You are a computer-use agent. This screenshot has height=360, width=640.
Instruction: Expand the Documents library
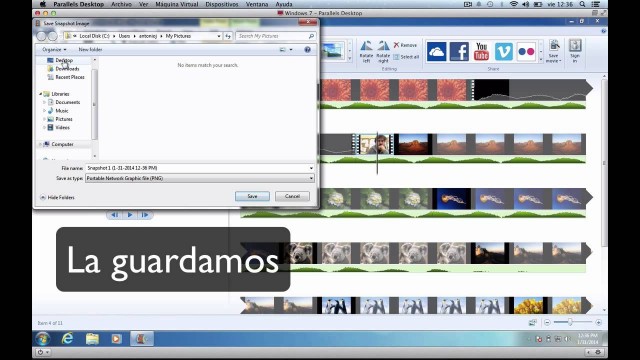pyautogui.click(x=44, y=102)
